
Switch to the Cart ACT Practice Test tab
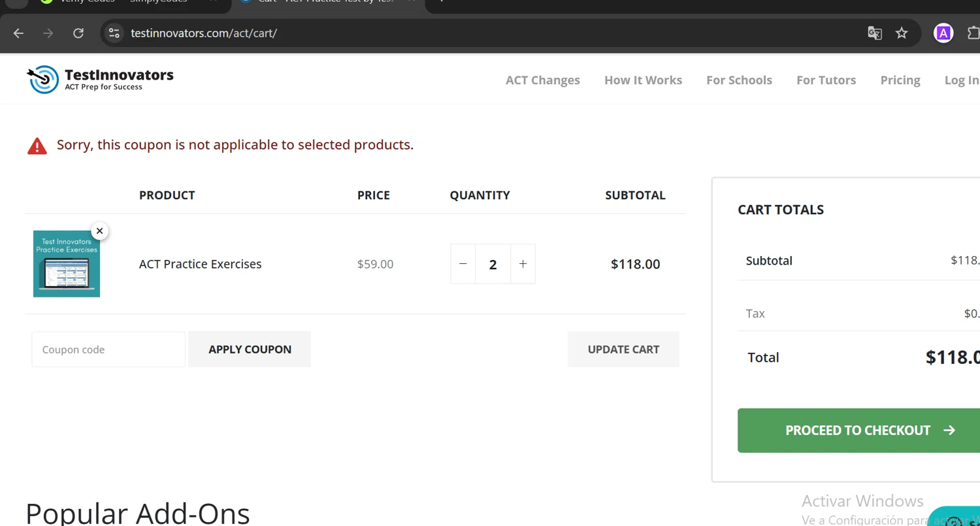327,2
